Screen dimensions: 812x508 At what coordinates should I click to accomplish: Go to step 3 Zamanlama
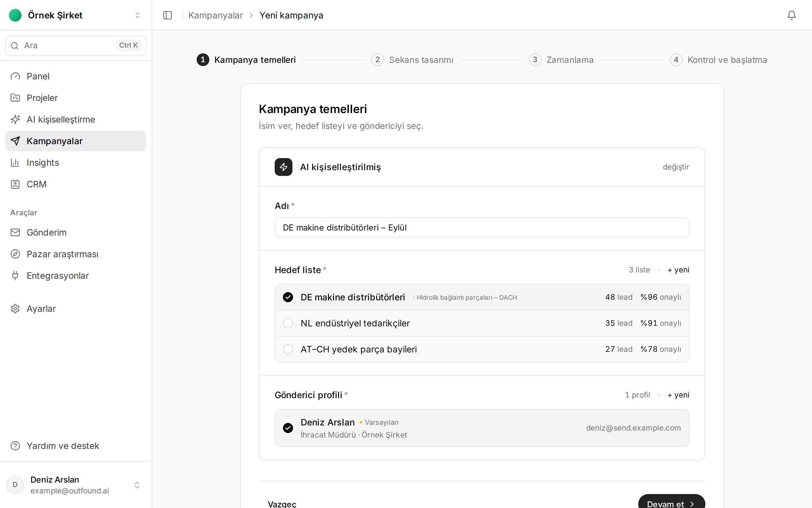pos(561,60)
